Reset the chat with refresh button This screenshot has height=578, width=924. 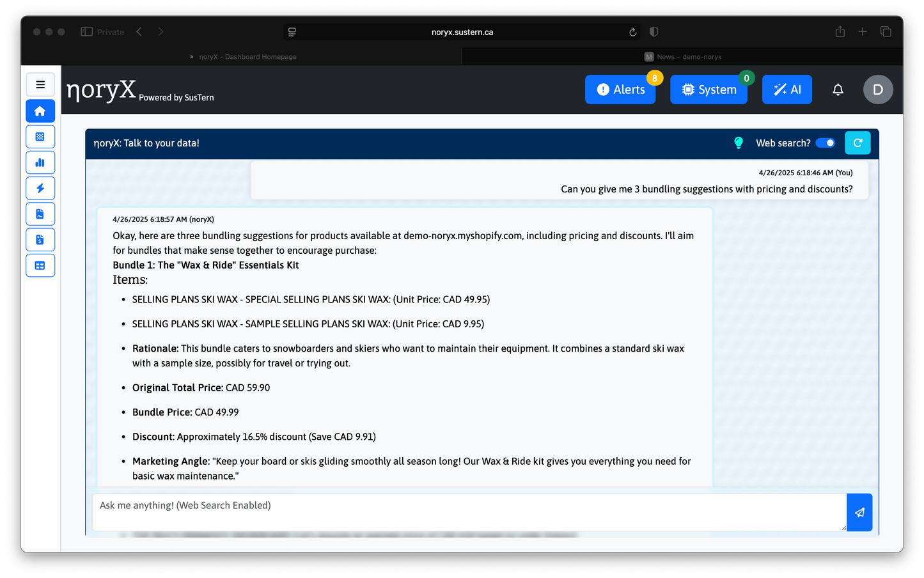click(x=857, y=143)
